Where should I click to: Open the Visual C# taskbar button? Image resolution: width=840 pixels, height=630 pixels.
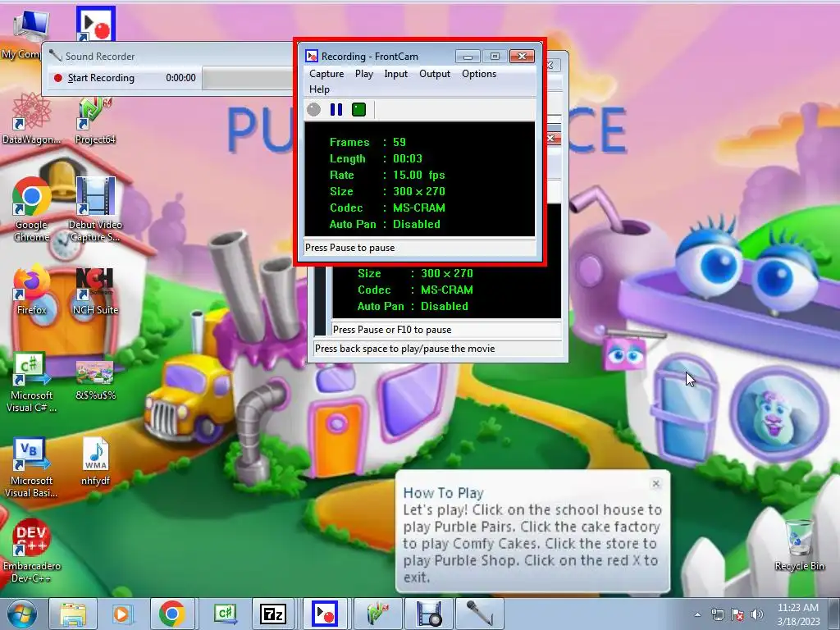click(225, 614)
